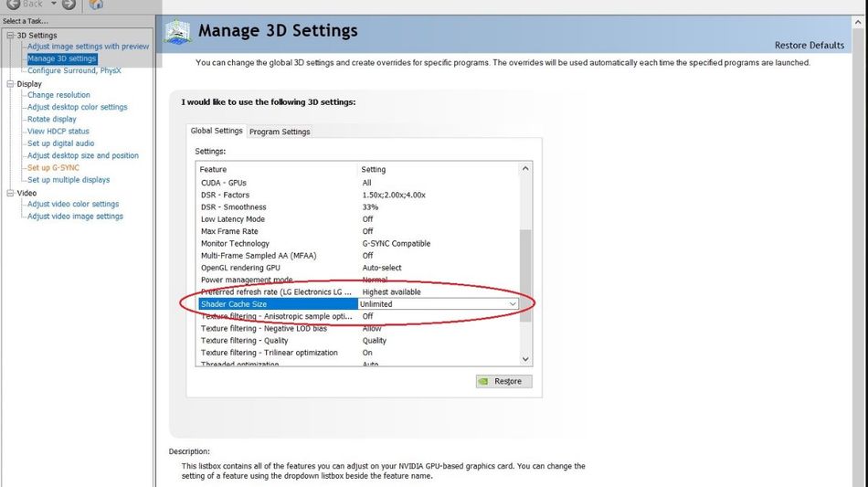Open Adjust desktop color settings

pos(78,108)
